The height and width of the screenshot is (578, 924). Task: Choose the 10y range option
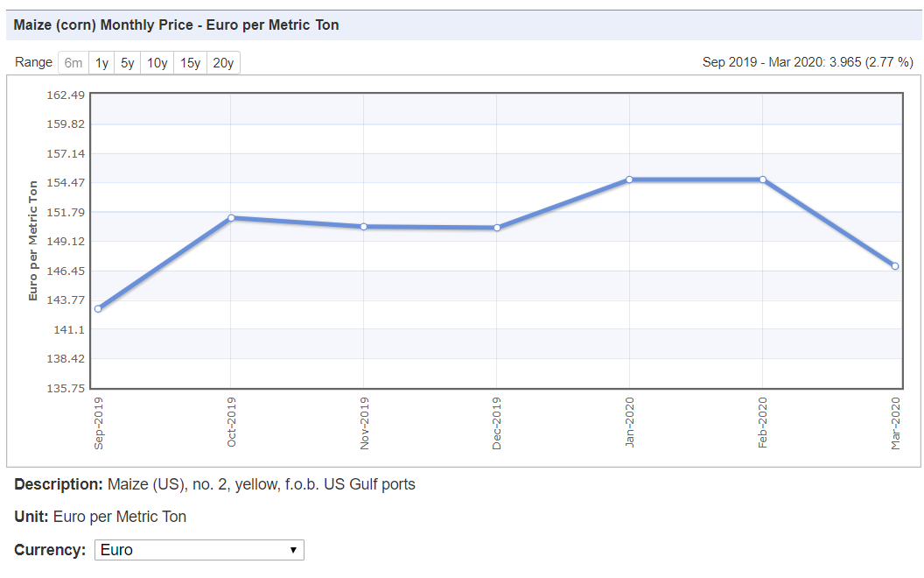(157, 63)
